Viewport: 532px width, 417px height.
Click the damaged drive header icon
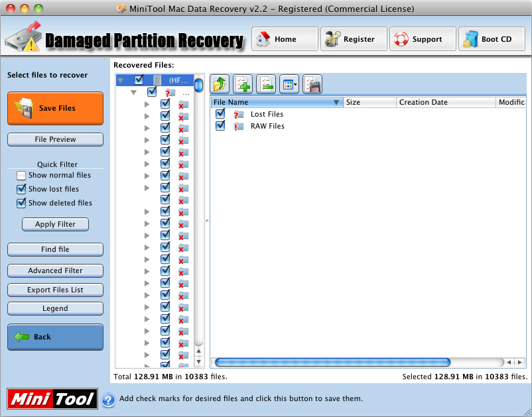[x=23, y=37]
